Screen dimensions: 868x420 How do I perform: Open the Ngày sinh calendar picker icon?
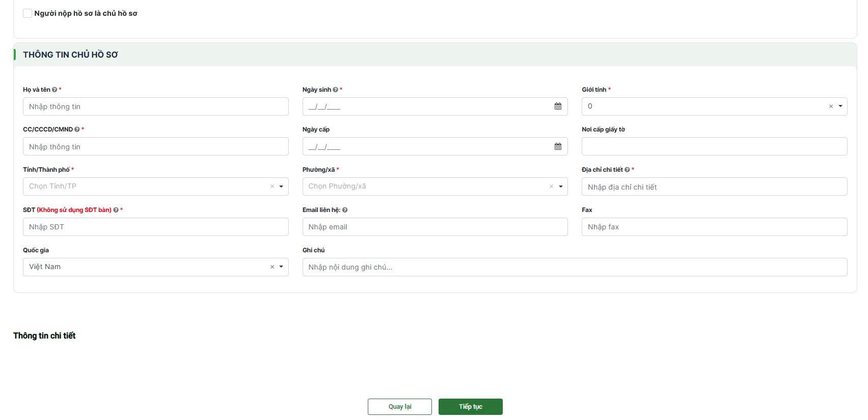pos(558,107)
